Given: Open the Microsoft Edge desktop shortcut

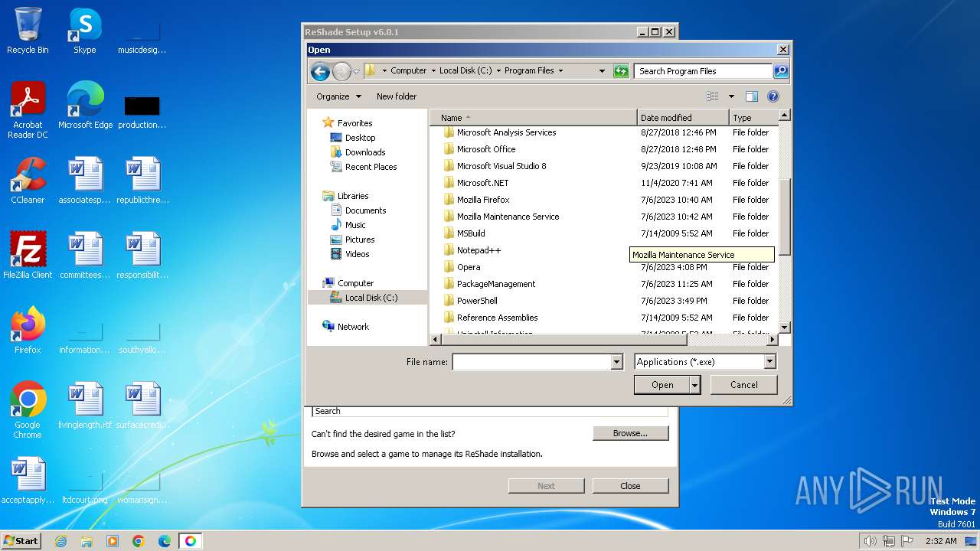Looking at the screenshot, I should coord(85,106).
